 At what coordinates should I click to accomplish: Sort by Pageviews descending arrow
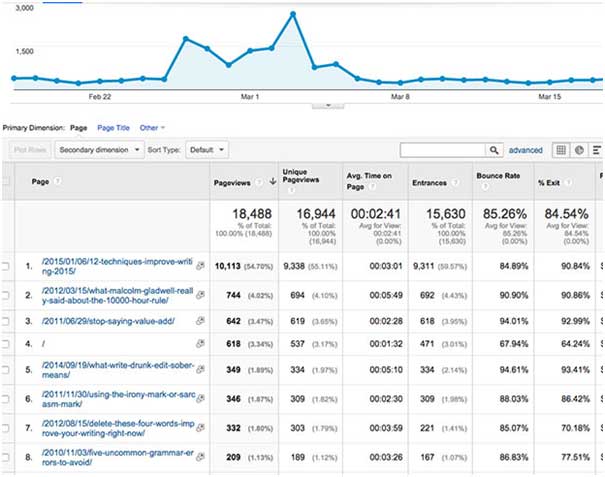[x=273, y=182]
